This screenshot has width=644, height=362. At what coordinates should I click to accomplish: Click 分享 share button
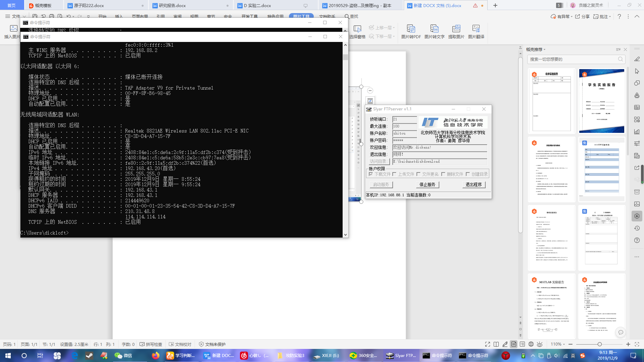(x=582, y=16)
